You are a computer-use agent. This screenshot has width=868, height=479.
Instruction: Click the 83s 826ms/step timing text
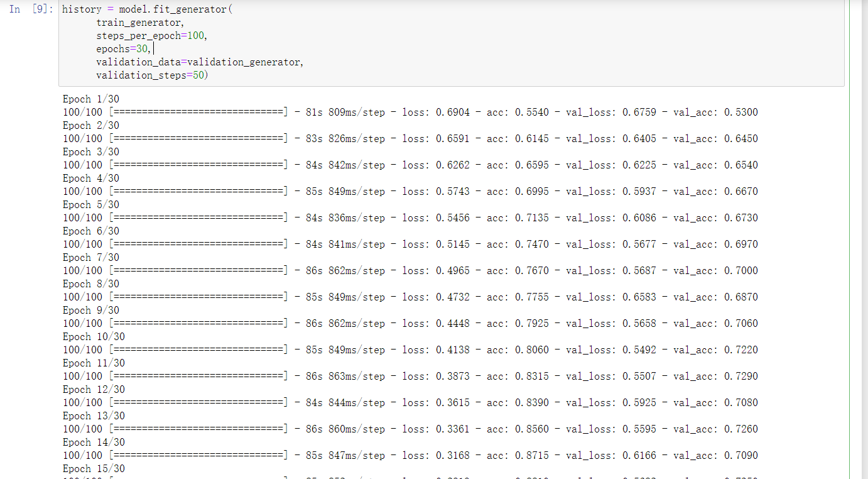click(x=345, y=139)
